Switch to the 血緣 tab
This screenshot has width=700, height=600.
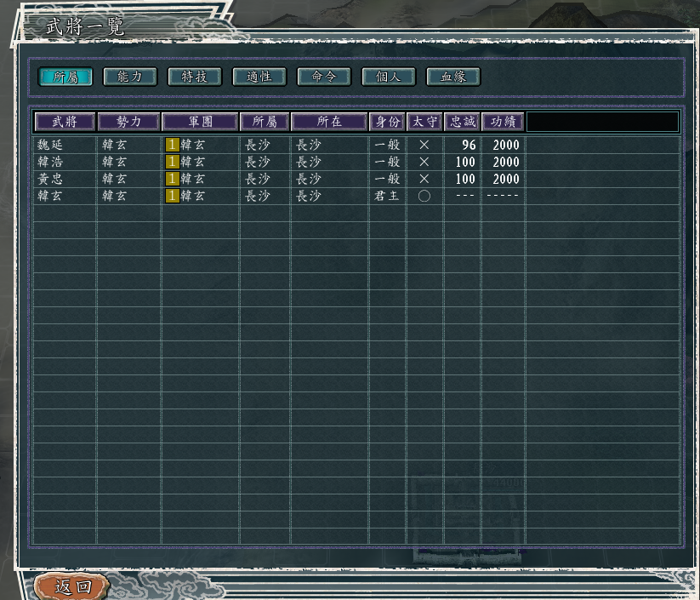453,77
